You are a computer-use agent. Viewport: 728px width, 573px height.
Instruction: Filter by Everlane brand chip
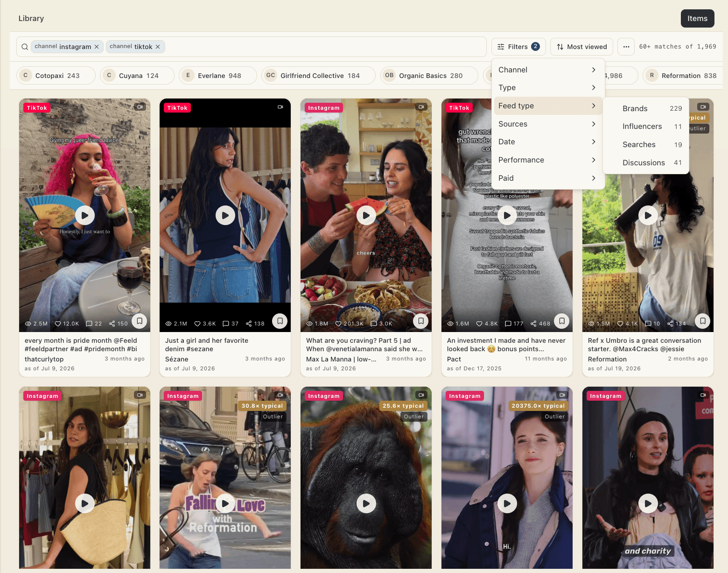[x=218, y=75]
